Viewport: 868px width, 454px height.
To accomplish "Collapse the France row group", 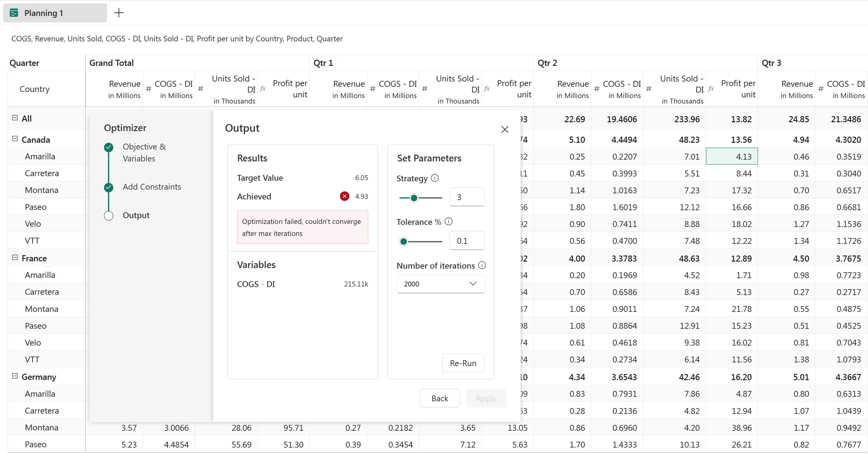I will [15, 257].
